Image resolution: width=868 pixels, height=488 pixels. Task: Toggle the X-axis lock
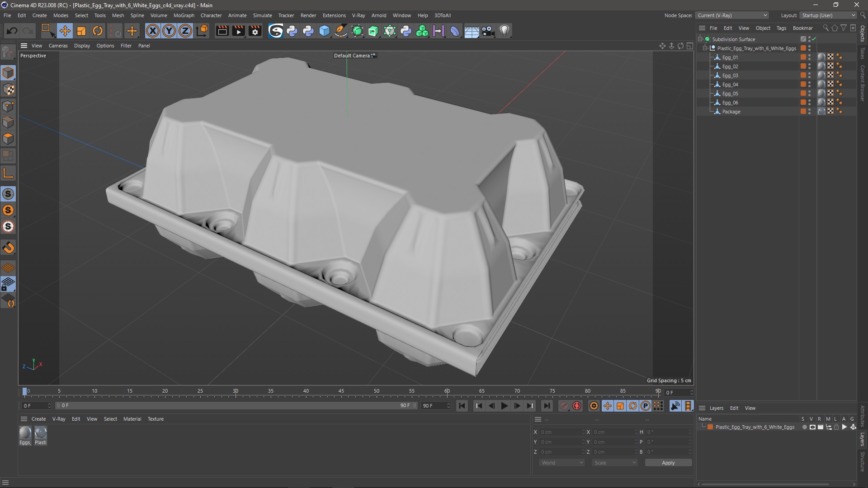pyautogui.click(x=153, y=31)
